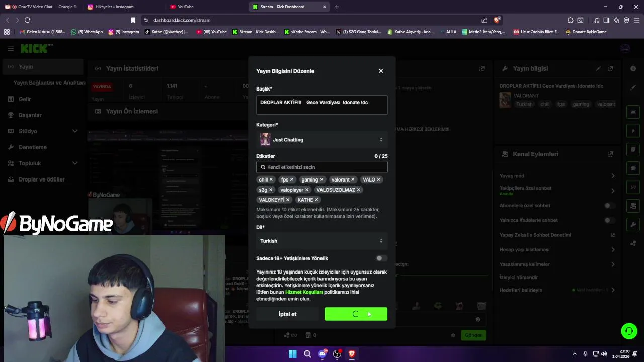Open Hesap yaşı kısıtlaması chevron

613,250
